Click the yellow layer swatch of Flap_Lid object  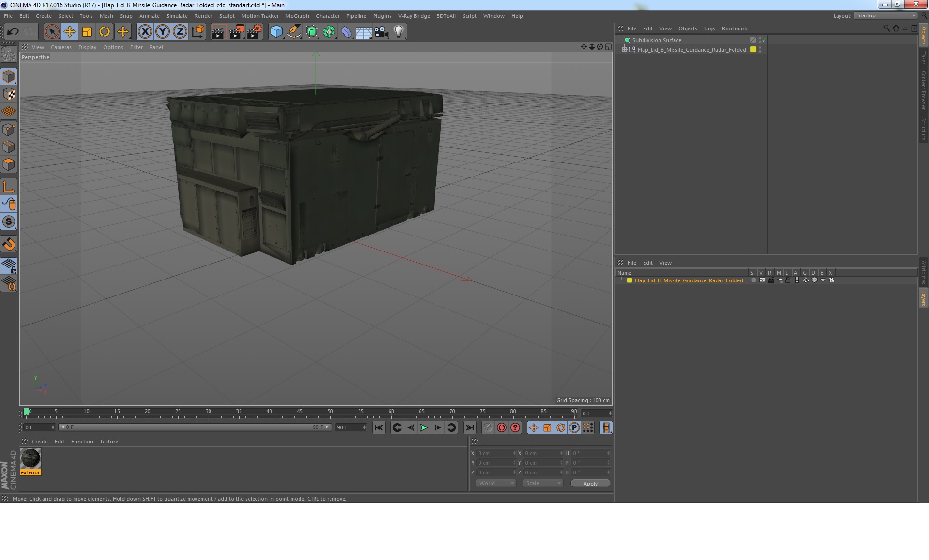point(753,50)
